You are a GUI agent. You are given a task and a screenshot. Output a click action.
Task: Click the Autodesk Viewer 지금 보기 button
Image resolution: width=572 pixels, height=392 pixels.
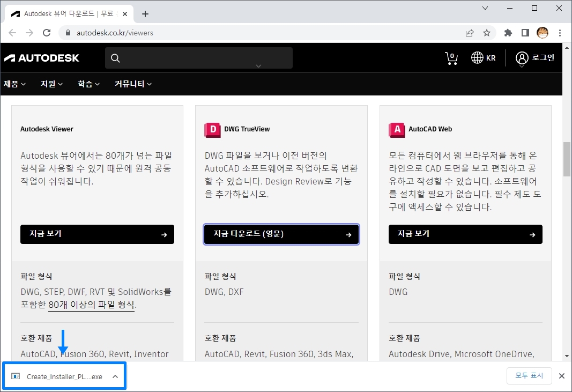click(97, 234)
